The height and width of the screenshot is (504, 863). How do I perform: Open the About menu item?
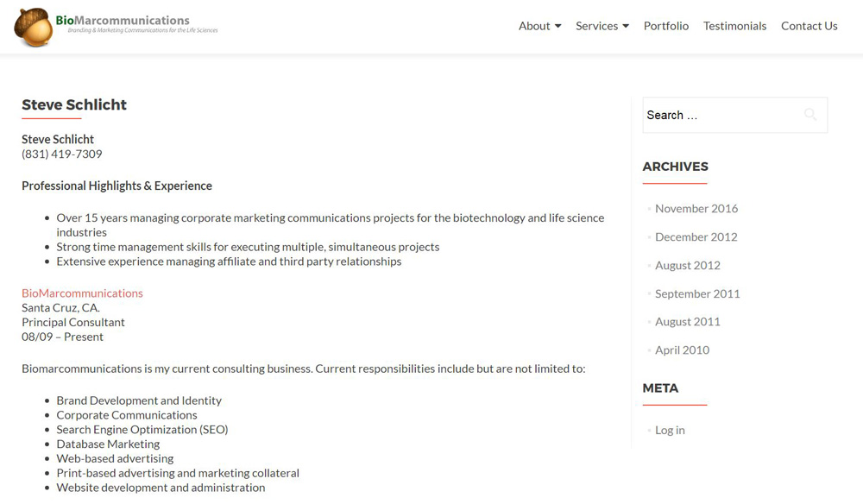pyautogui.click(x=534, y=26)
